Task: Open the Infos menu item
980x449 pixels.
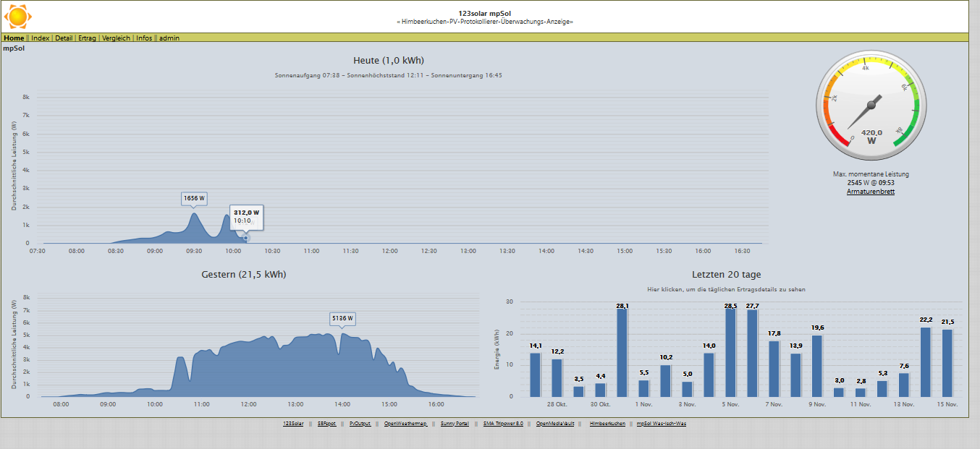Action: click(144, 38)
